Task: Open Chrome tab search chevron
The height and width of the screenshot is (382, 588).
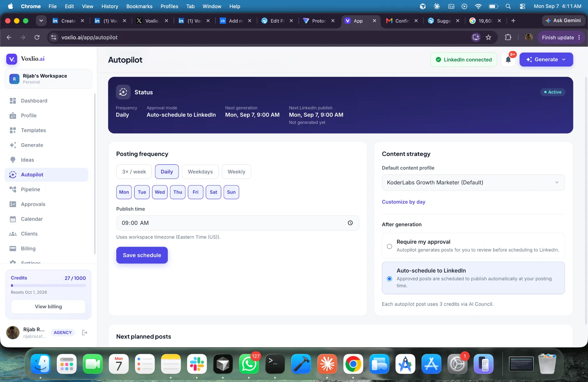Action: [x=41, y=21]
